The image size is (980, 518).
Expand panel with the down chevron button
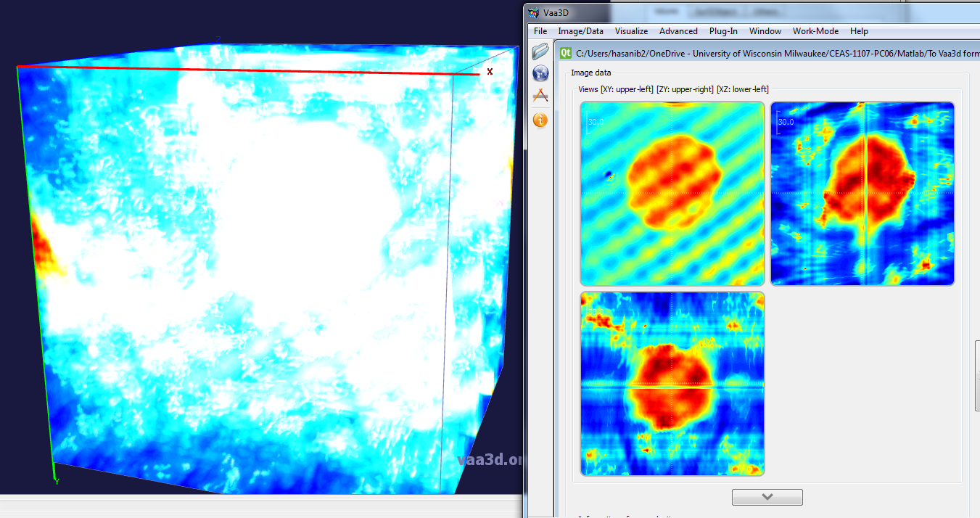pos(767,497)
